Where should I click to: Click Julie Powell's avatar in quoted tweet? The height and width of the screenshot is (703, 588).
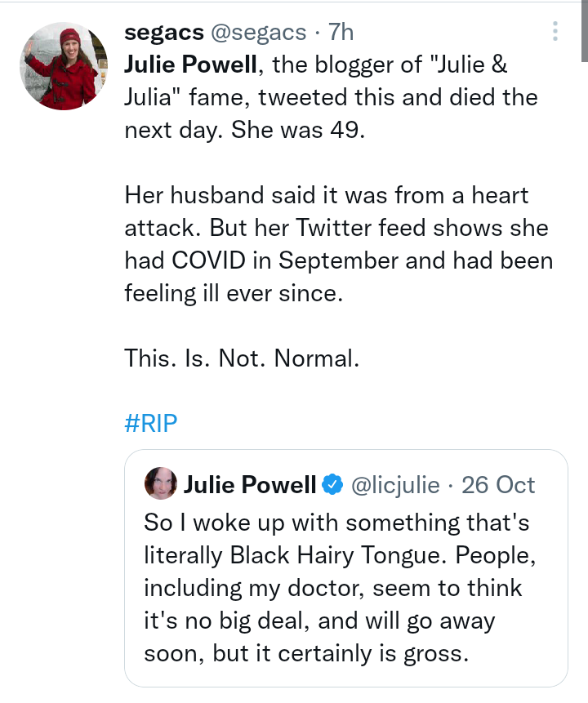tap(161, 483)
